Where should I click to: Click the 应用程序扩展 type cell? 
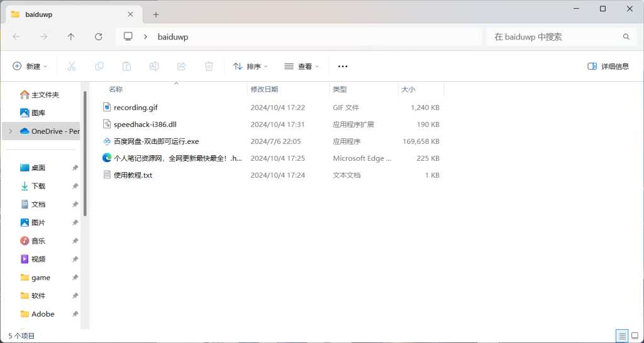pyautogui.click(x=353, y=124)
